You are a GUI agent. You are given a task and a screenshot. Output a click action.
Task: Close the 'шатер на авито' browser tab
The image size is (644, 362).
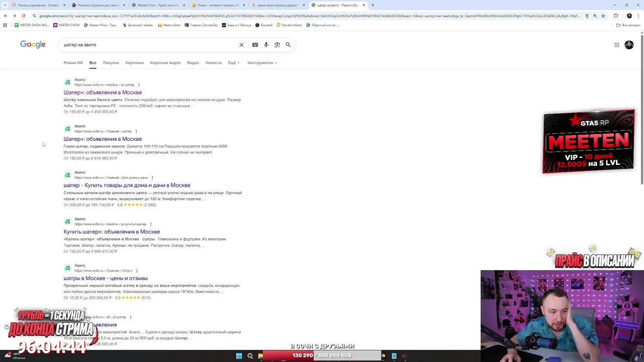point(364,5)
